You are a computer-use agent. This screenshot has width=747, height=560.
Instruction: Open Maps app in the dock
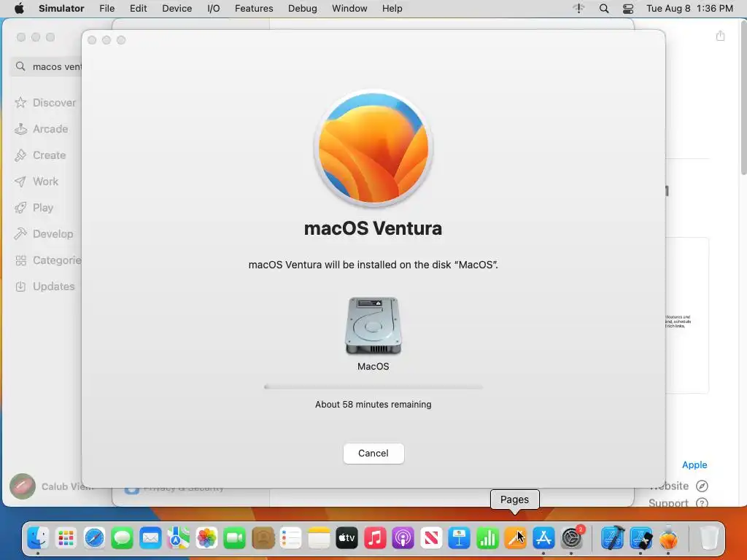[179, 539]
